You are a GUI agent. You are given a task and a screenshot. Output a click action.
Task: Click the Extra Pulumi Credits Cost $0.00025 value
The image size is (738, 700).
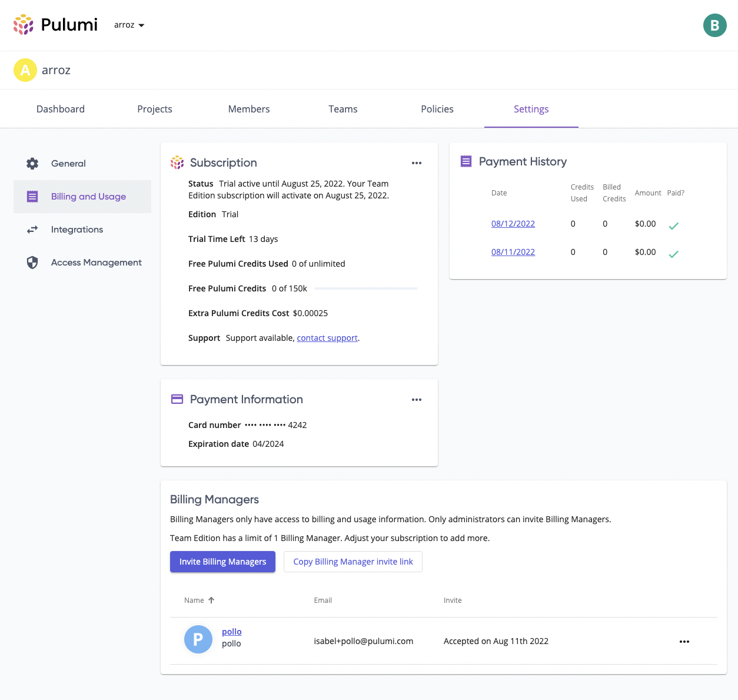[310, 313]
